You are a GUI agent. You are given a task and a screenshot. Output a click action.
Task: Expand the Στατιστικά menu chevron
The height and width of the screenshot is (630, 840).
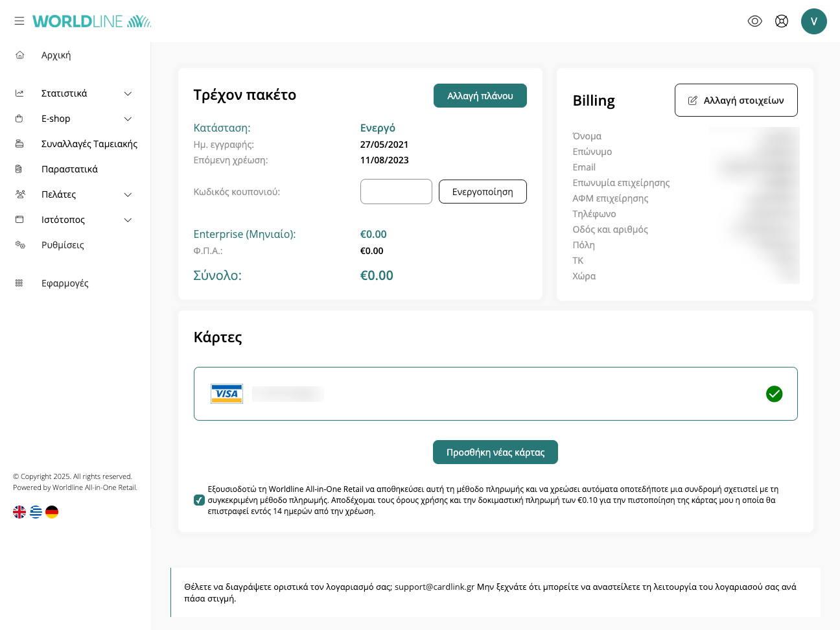(128, 93)
